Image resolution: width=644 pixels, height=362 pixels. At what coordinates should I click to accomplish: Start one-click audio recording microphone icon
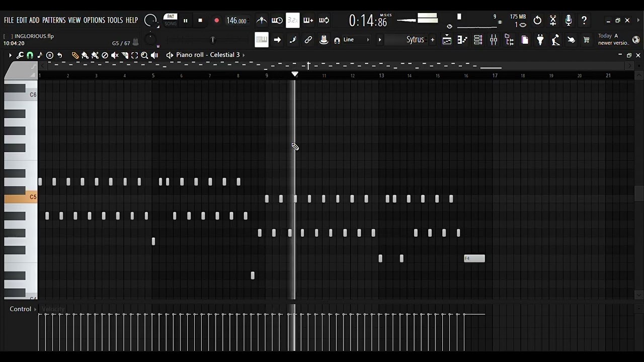pos(569,21)
